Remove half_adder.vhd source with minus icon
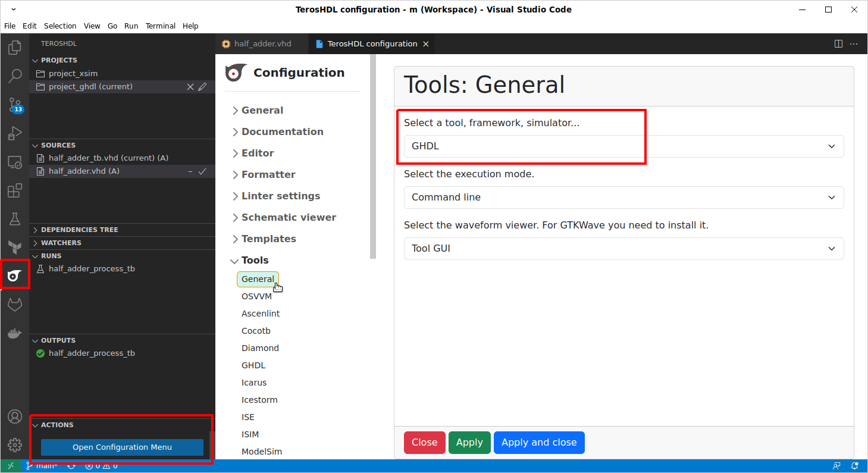The height and width of the screenshot is (473, 868). (x=190, y=171)
